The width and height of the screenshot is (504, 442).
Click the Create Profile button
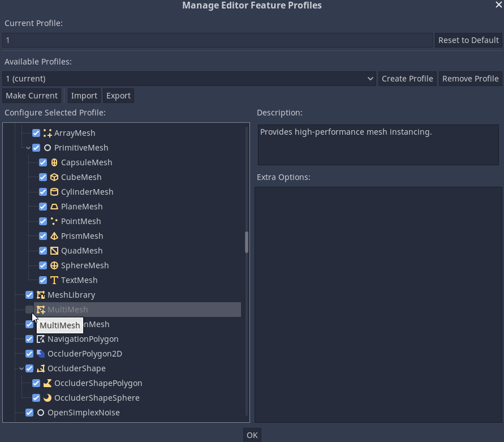407,79
